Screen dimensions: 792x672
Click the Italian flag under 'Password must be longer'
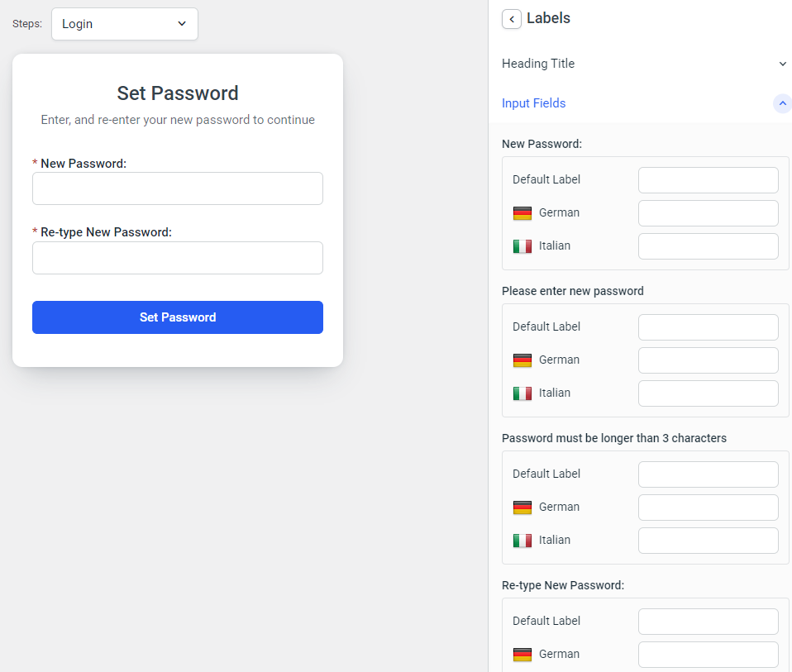click(x=522, y=540)
